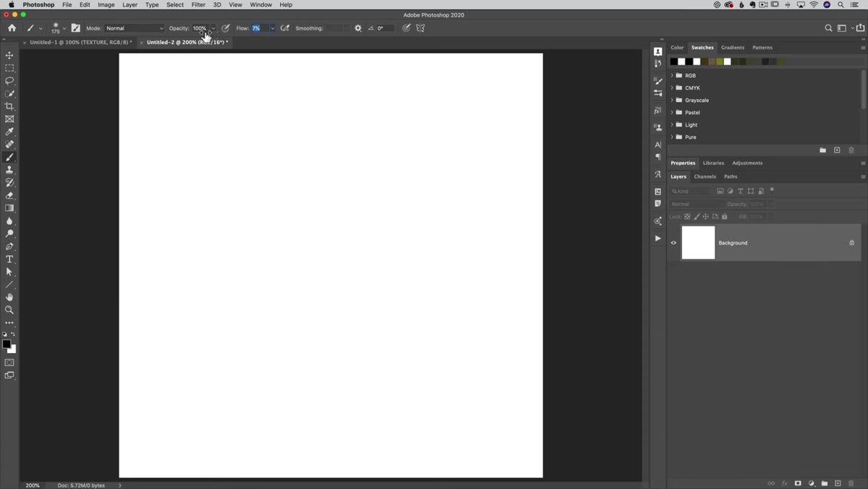Click the Background layer thumbnail

point(698,242)
